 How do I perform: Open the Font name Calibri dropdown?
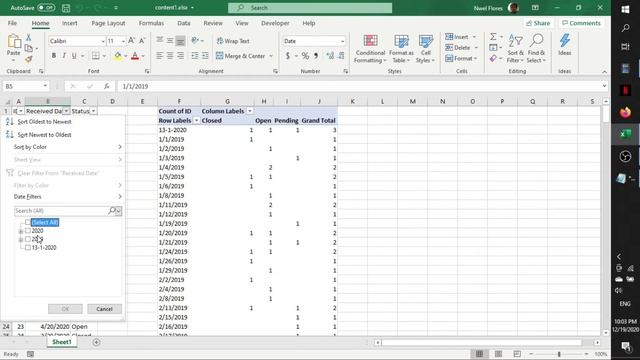(103, 41)
